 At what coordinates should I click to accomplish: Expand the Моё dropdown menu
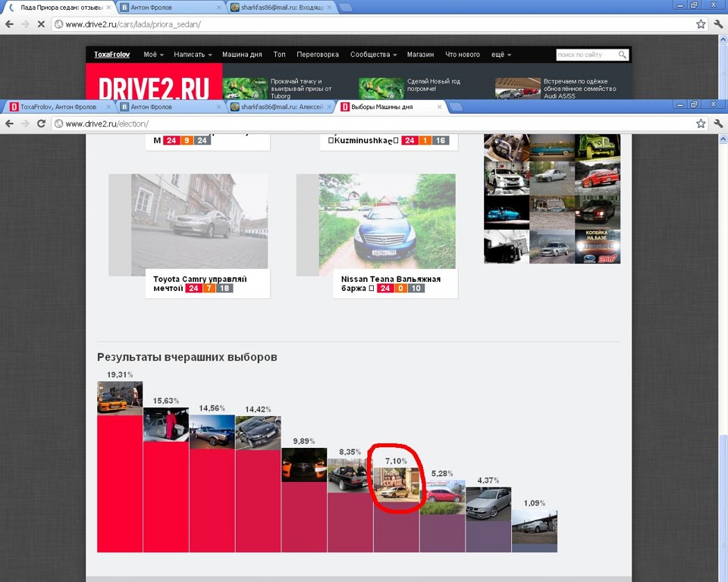pyautogui.click(x=153, y=55)
